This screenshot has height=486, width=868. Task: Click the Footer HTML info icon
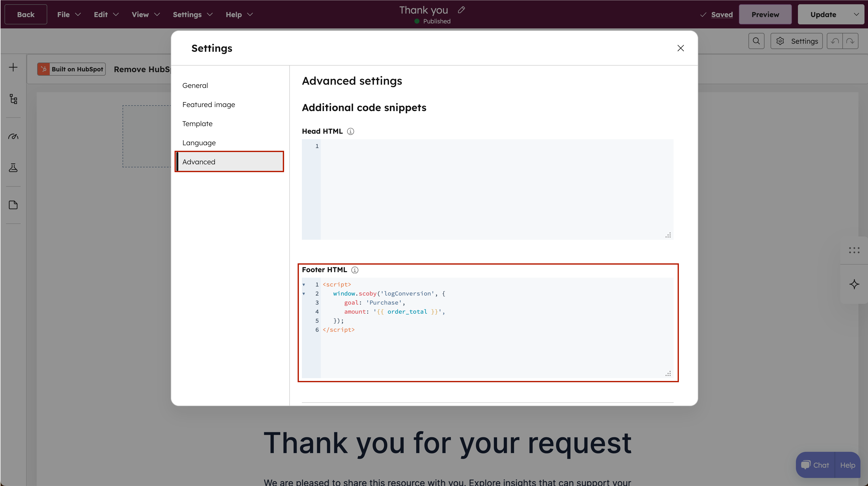tap(354, 270)
